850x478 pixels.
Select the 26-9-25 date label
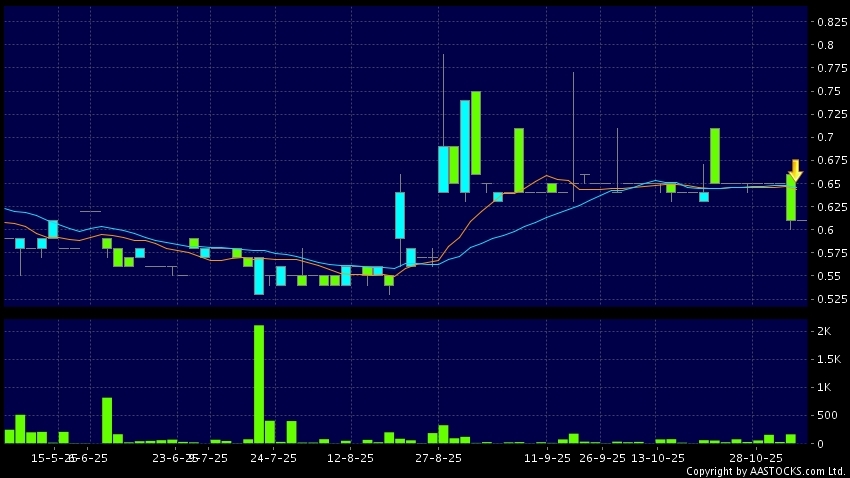(602, 458)
